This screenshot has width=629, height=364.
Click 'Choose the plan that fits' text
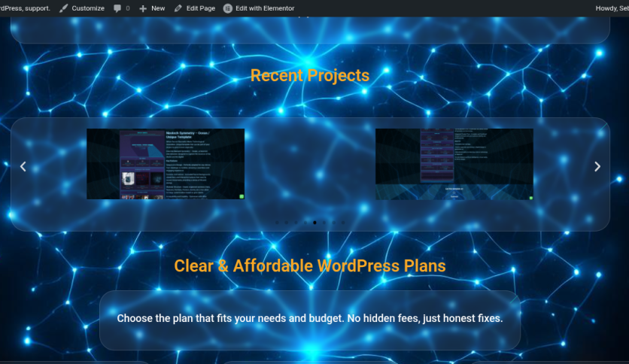(x=310, y=318)
